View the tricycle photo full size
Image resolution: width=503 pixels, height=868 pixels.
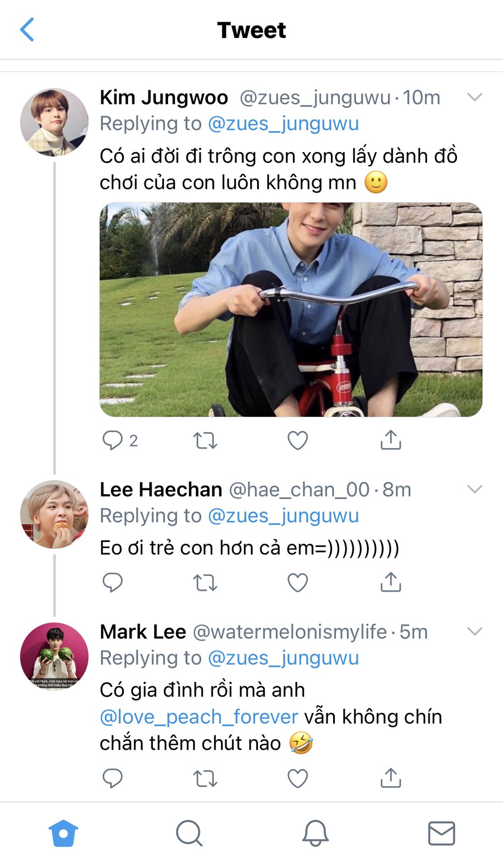point(291,310)
